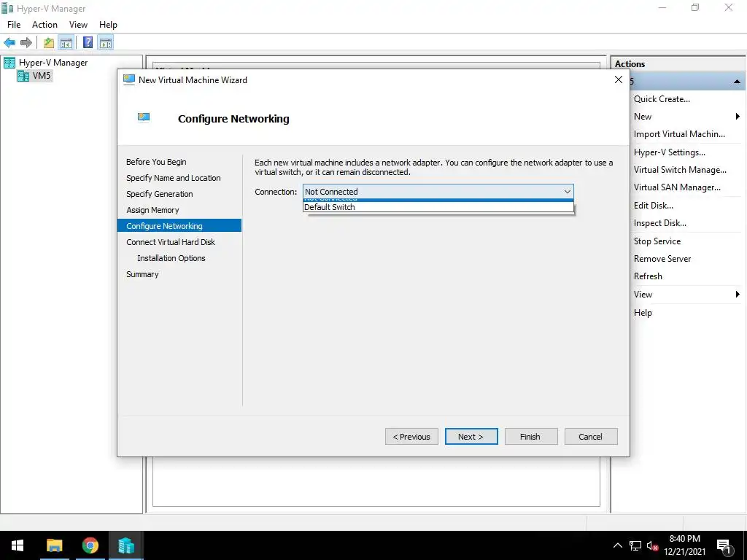Click the Up one level folder icon
This screenshot has width=747, height=560.
click(49, 43)
